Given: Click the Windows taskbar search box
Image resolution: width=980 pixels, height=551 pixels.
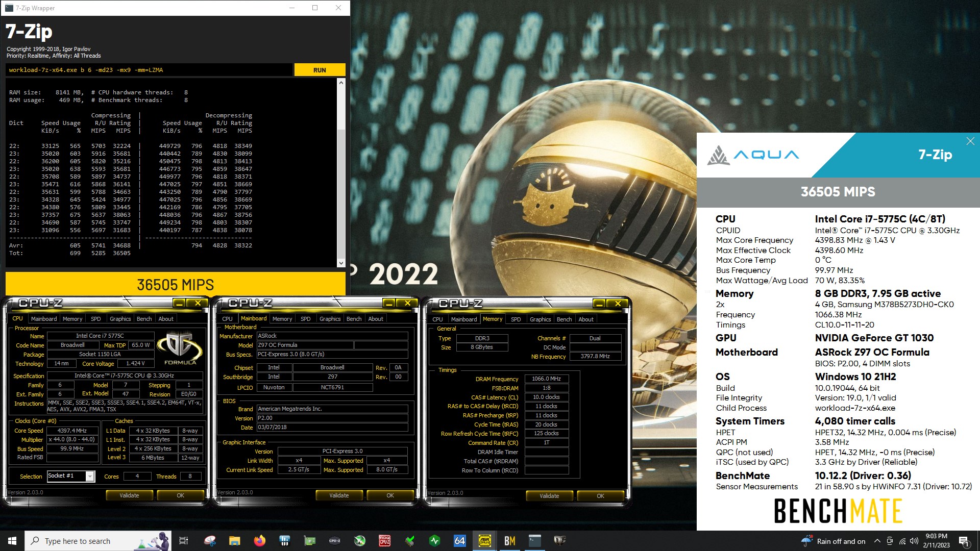Looking at the screenshot, I should pyautogui.click(x=98, y=541).
